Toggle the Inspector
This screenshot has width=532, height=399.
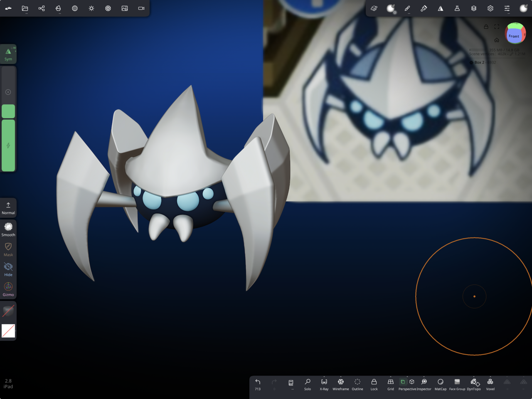(x=424, y=384)
